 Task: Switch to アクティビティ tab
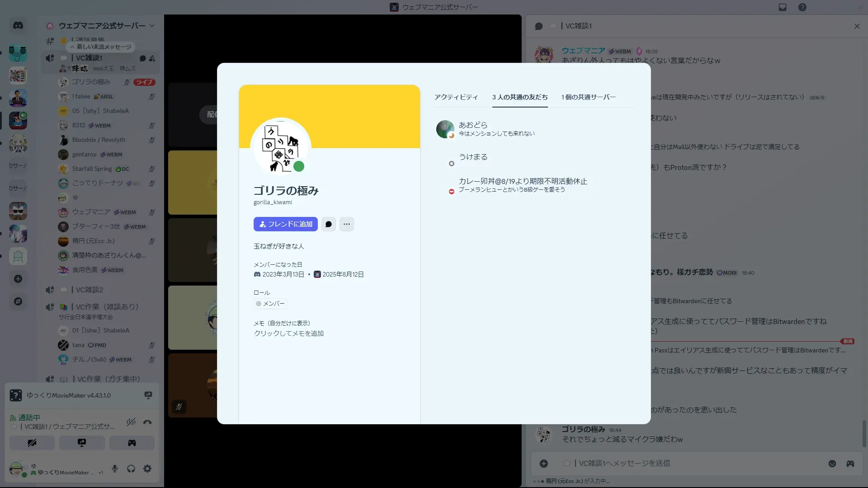coord(456,97)
